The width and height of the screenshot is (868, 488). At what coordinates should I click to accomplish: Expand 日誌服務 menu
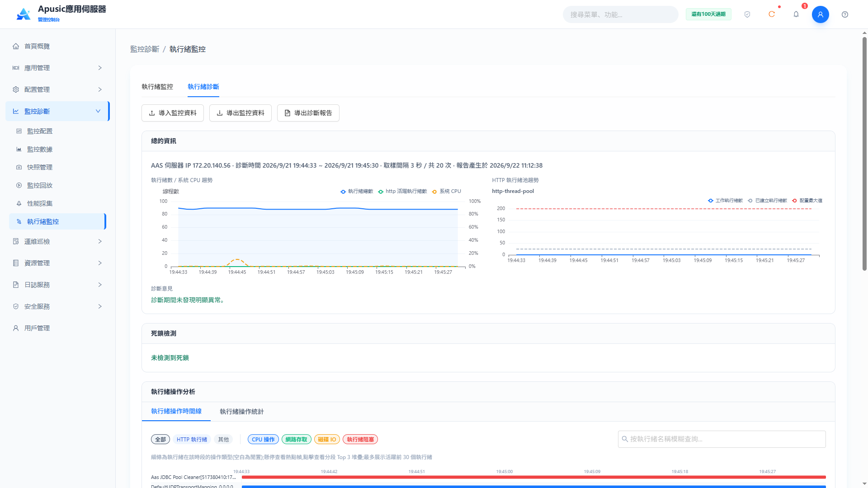[58, 285]
